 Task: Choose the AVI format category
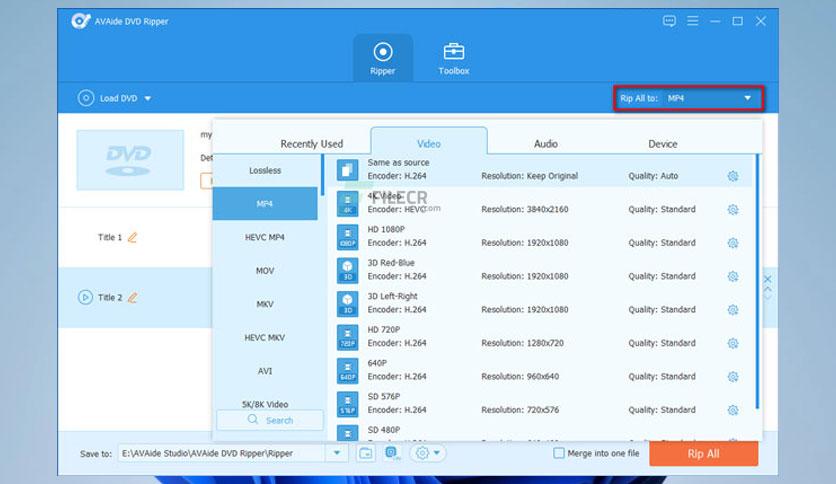click(x=265, y=371)
